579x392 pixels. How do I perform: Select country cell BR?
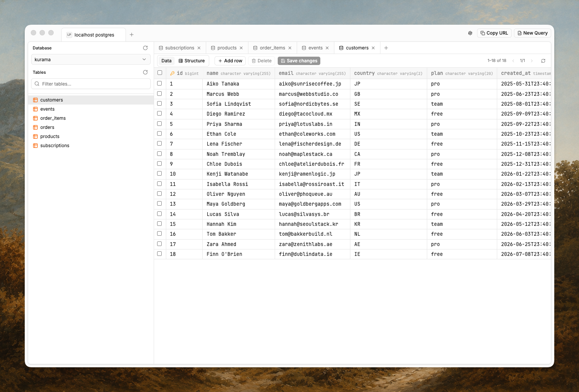(x=388, y=214)
